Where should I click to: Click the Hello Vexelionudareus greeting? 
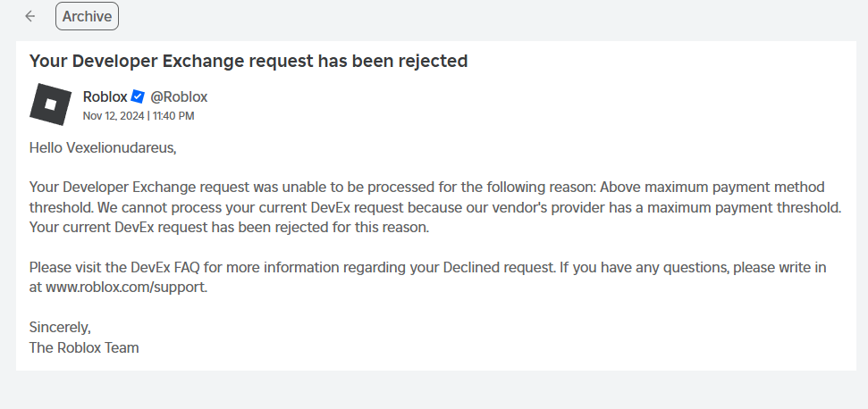click(x=103, y=147)
